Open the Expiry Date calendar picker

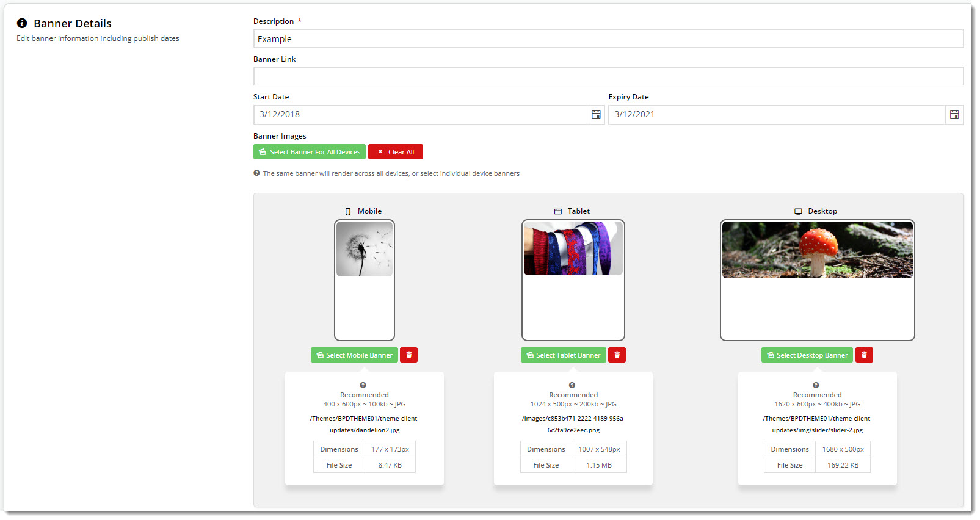954,115
